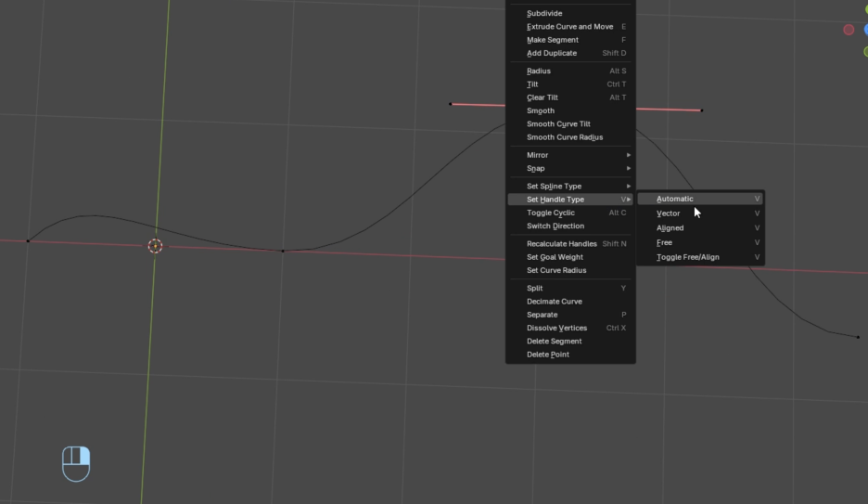Image resolution: width=868 pixels, height=504 pixels.
Task: Open the Set Spline Type submenu
Action: coord(570,186)
